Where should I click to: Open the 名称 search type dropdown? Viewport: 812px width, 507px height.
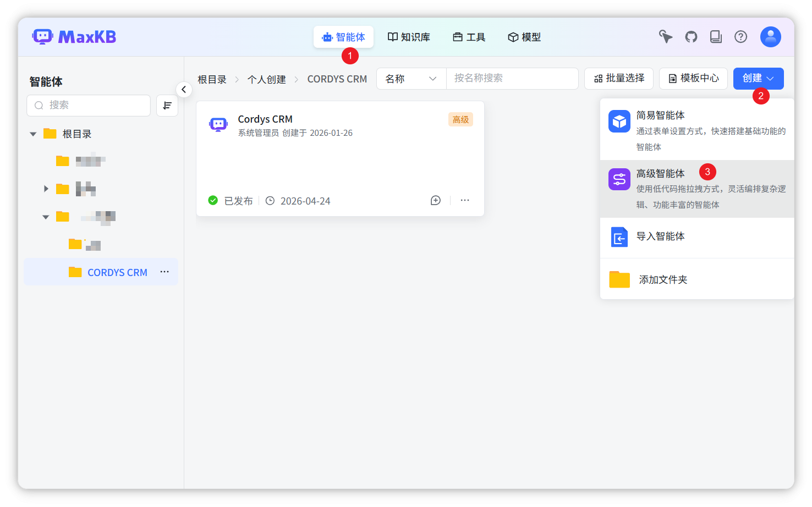click(x=412, y=79)
